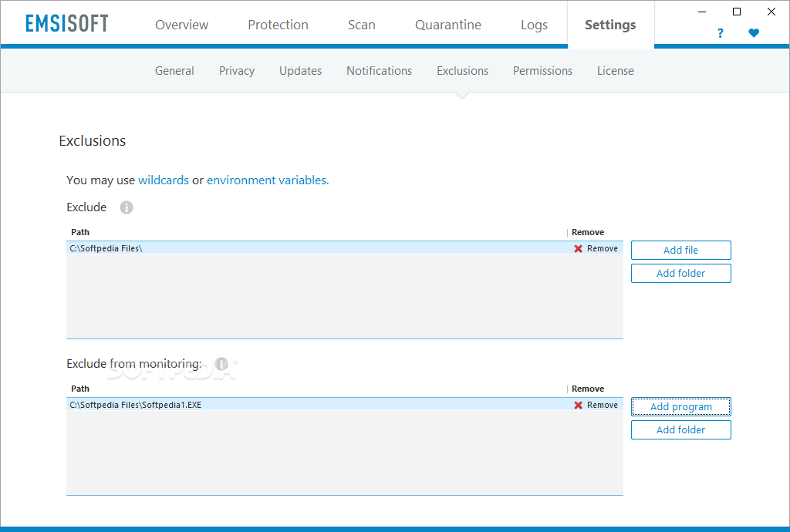Close the Emsisoft window
The width and height of the screenshot is (790, 532).
tap(771, 12)
